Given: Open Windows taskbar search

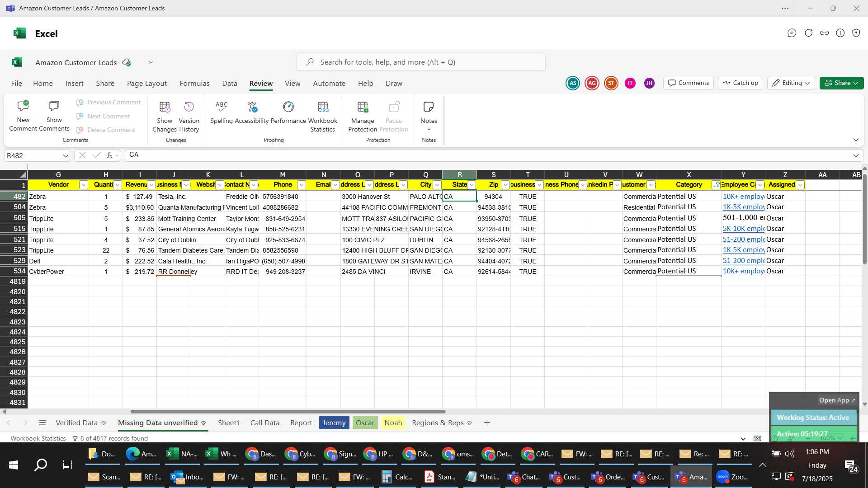Looking at the screenshot, I should pos(41,465).
